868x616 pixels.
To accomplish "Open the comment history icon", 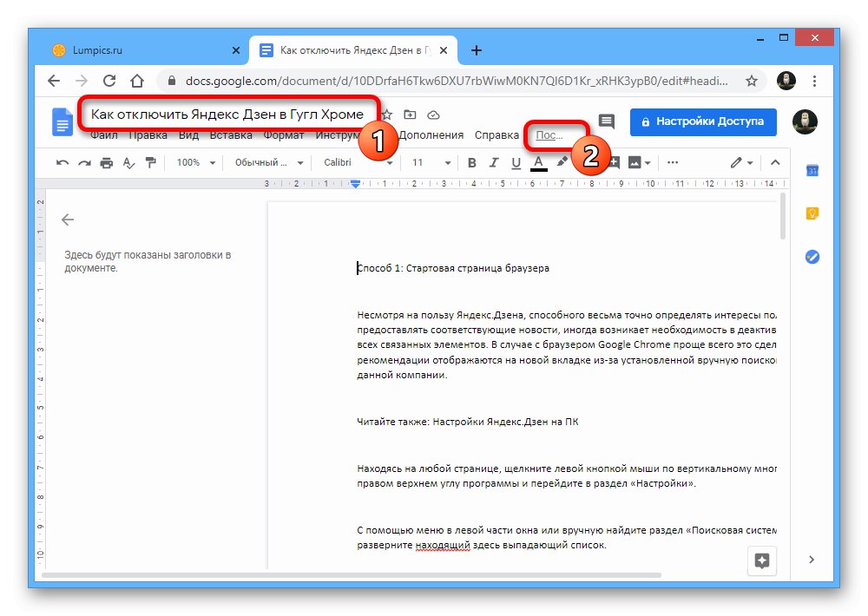I will [x=607, y=121].
